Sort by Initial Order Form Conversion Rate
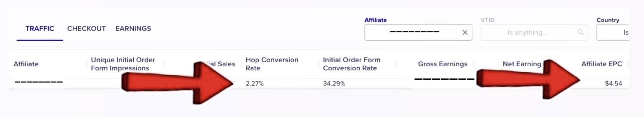This screenshot has height=117, width=644. click(352, 64)
